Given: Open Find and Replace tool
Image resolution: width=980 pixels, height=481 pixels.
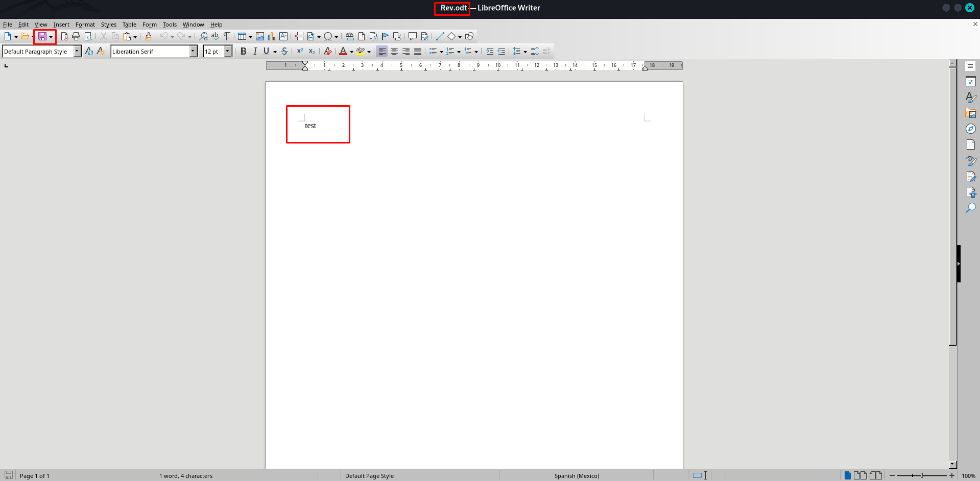Looking at the screenshot, I should point(203,36).
